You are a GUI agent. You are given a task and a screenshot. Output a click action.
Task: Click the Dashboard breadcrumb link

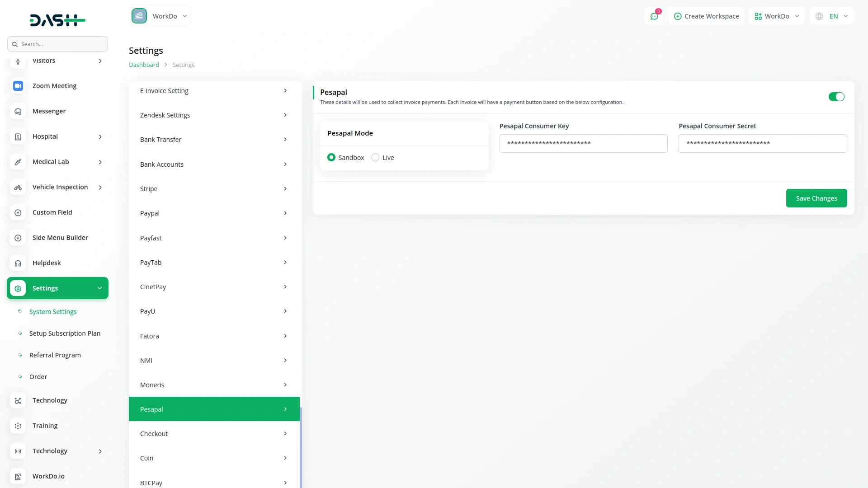[x=144, y=65]
